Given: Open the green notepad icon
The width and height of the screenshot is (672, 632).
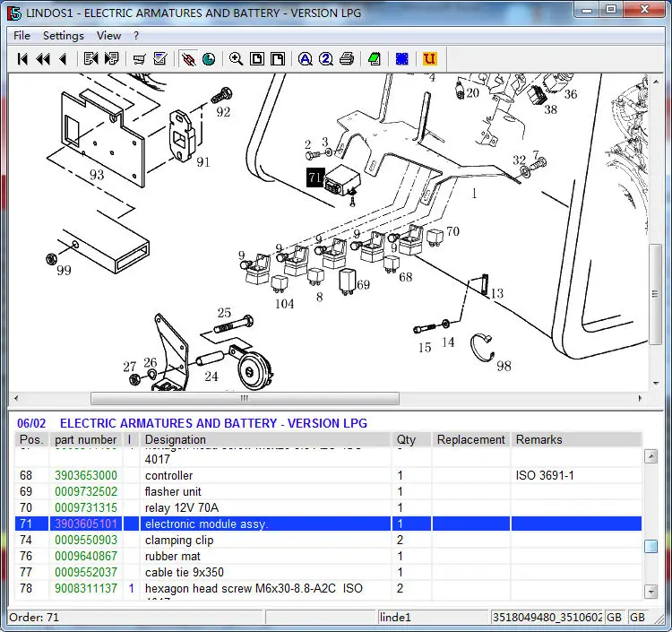Looking at the screenshot, I should click(375, 59).
